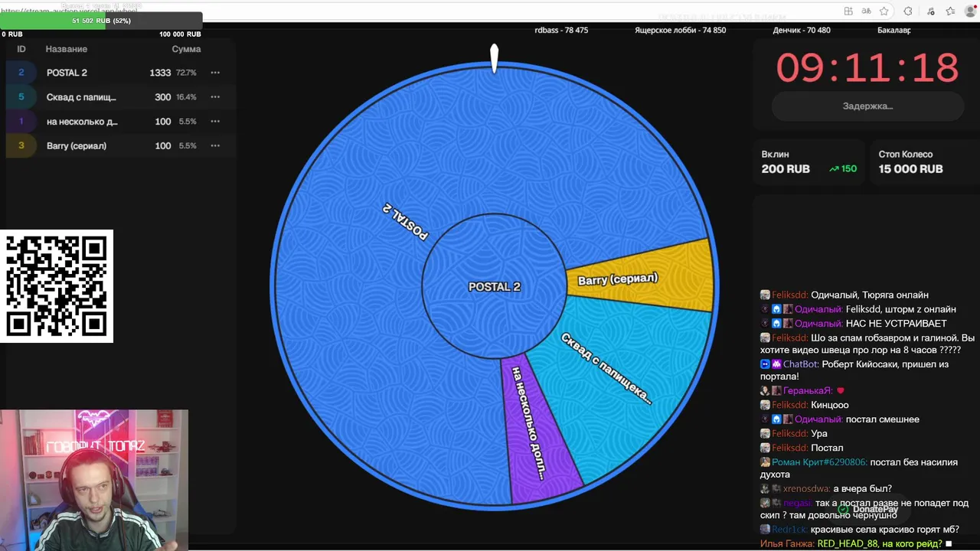Bookmark this page with the star icon
The image size is (980, 551).
(x=884, y=11)
